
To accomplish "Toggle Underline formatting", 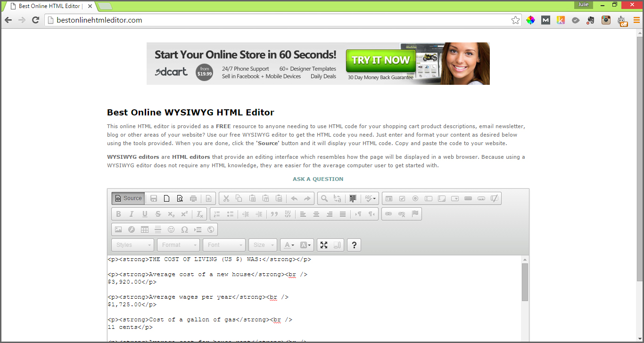I will pyautogui.click(x=145, y=214).
